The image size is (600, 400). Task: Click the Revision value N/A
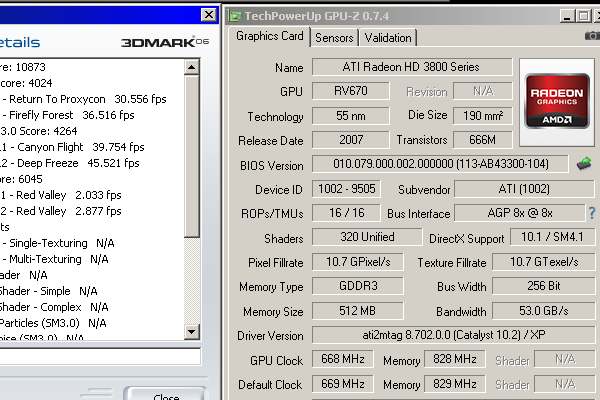[483, 91]
